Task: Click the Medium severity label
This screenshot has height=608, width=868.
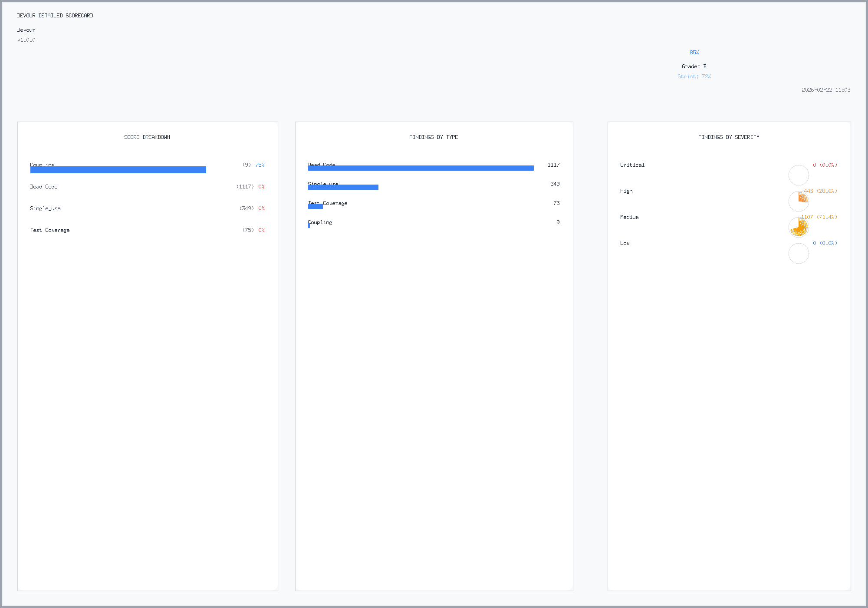Action: tap(629, 217)
